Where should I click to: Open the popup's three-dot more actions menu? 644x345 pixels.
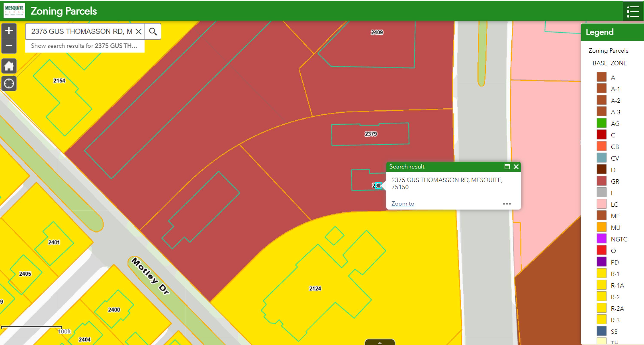[x=507, y=204]
